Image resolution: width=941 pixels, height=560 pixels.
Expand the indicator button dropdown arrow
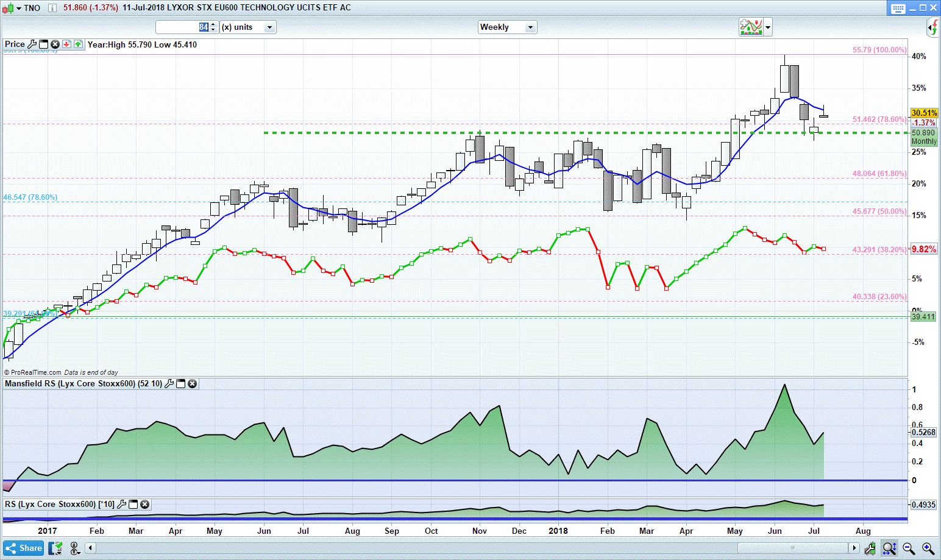point(768,27)
